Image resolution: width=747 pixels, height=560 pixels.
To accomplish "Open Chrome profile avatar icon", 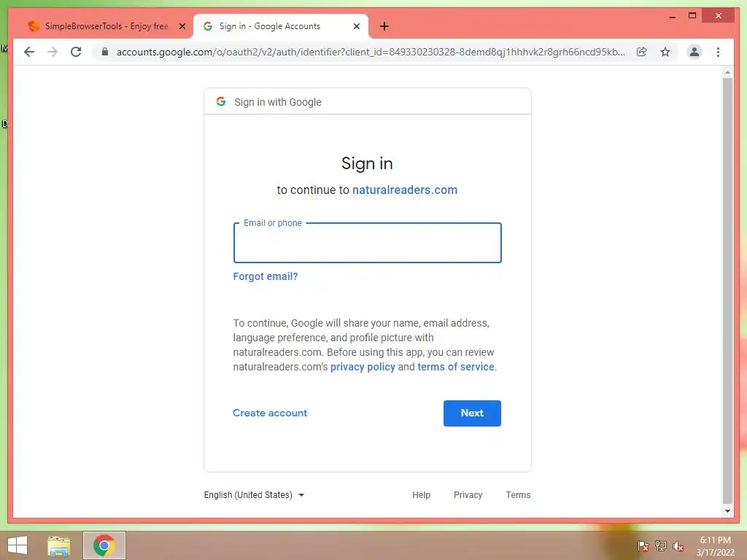I will click(694, 52).
